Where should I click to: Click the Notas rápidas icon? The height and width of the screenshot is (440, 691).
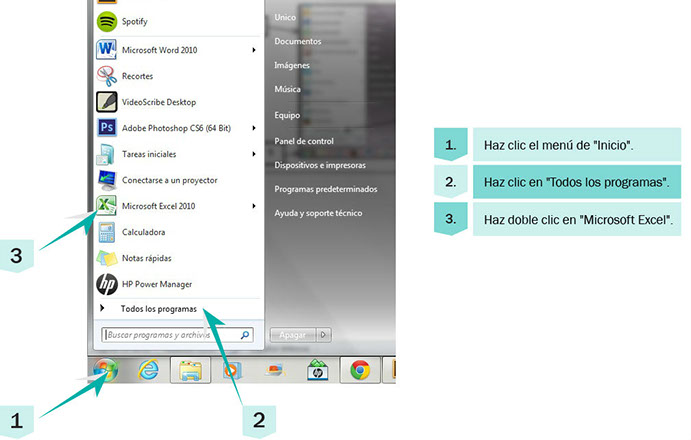[107, 258]
